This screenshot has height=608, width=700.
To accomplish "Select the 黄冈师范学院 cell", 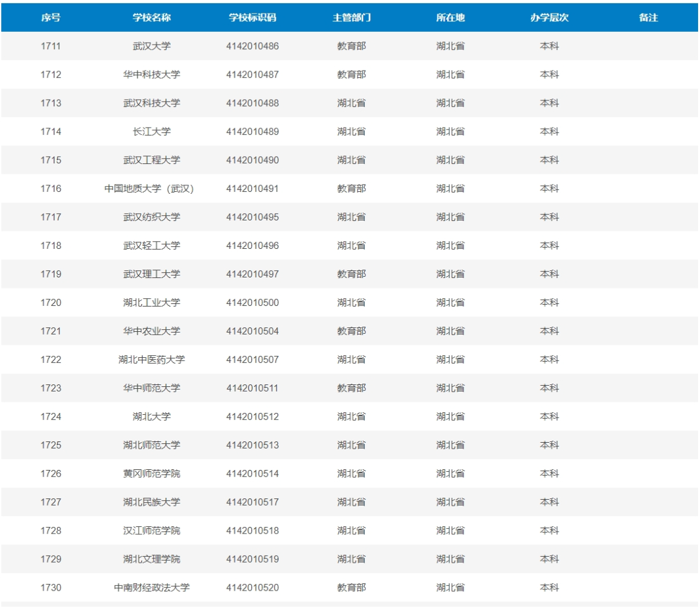I will click(x=151, y=474).
